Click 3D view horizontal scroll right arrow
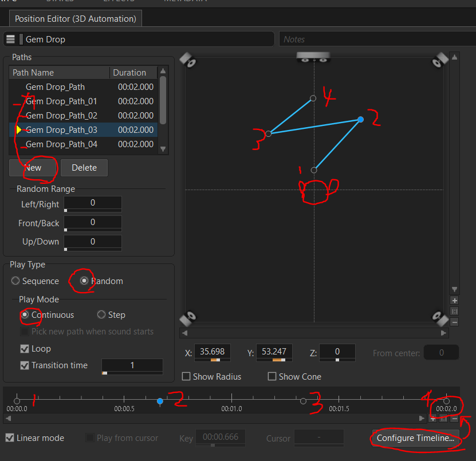The height and width of the screenshot is (461, 476). [443, 333]
